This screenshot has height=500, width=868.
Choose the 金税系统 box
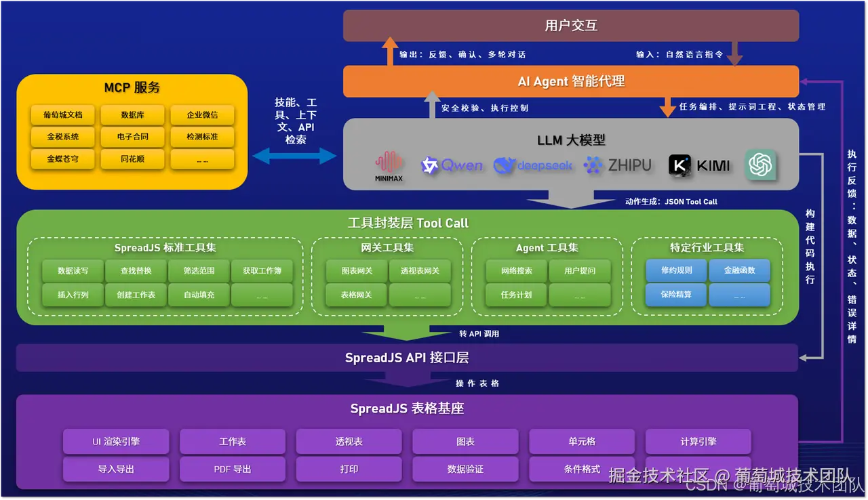63,136
